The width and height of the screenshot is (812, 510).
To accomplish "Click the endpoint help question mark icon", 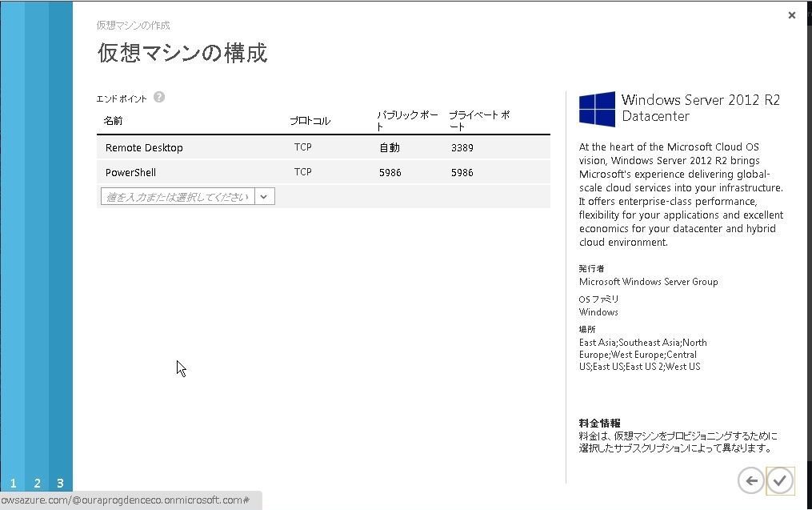I will (159, 98).
